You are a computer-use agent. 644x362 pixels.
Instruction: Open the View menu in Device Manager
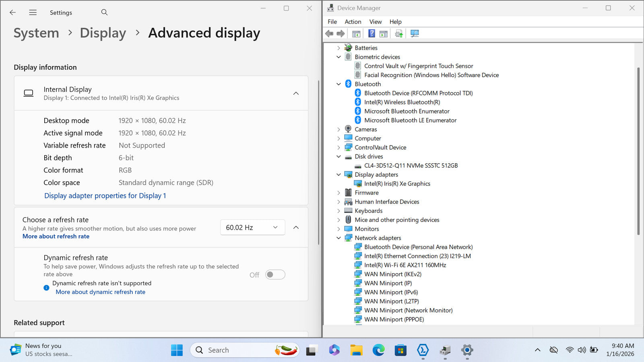point(375,22)
